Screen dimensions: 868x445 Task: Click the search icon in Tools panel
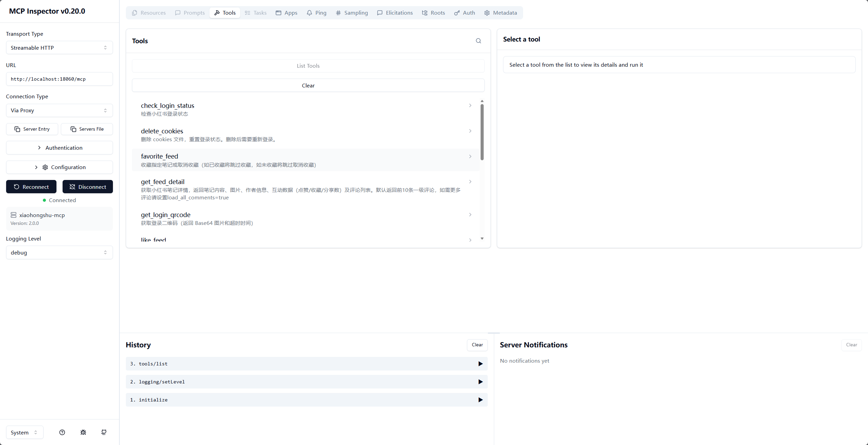click(478, 41)
